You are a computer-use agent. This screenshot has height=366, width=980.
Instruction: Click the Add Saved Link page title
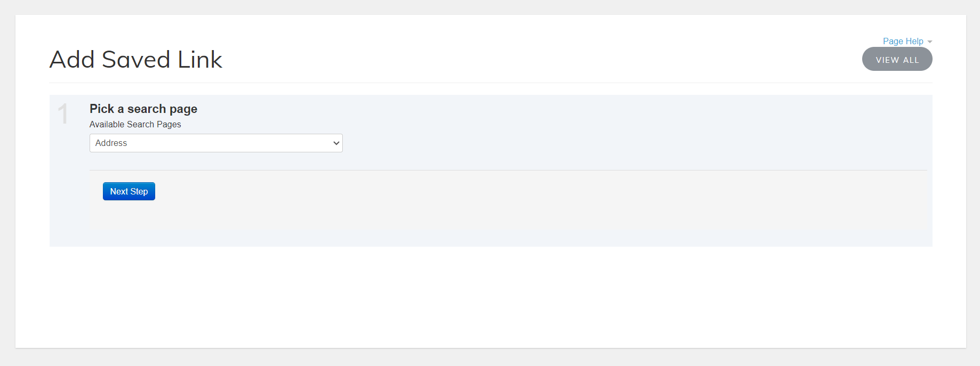(135, 59)
